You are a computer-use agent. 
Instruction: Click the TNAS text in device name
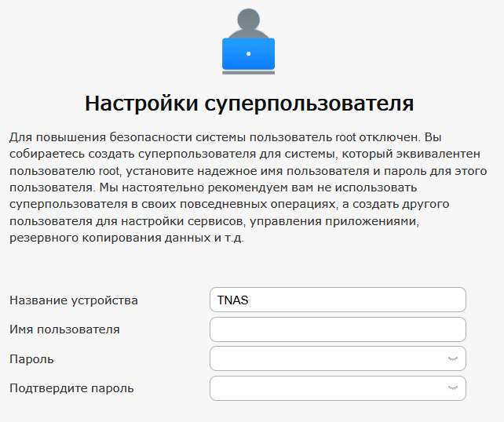coord(232,300)
